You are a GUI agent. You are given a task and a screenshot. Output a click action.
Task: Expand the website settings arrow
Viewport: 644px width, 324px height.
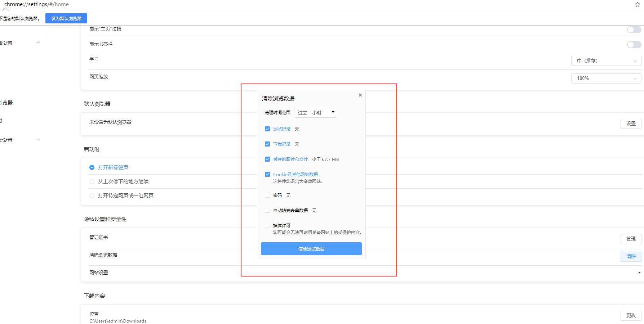(x=639, y=273)
